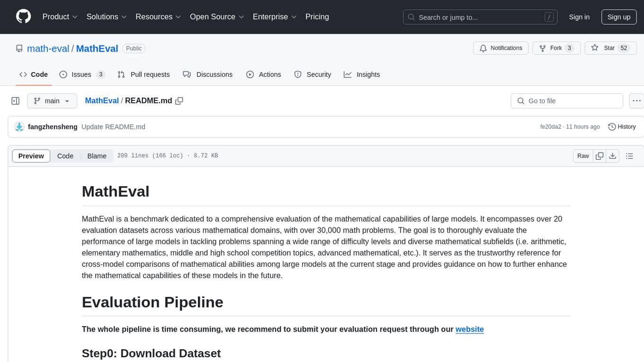The height and width of the screenshot is (362, 644).
Task: Expand the Solutions menu
Action: (x=107, y=17)
